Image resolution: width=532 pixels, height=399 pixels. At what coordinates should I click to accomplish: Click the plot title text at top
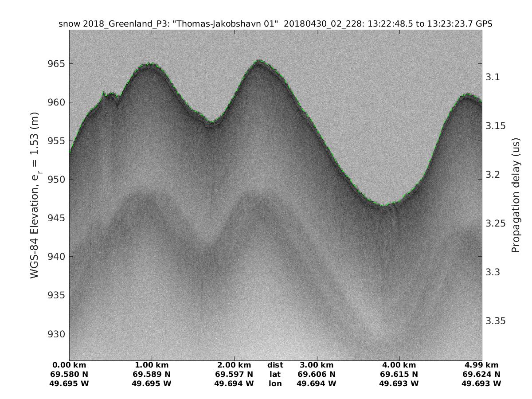pyautogui.click(x=275, y=24)
